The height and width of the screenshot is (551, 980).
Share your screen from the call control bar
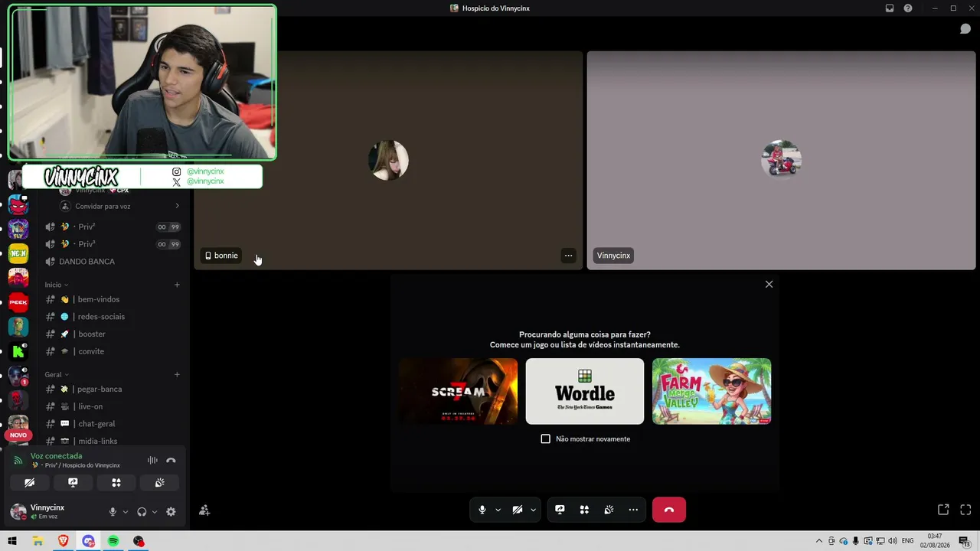tap(560, 510)
